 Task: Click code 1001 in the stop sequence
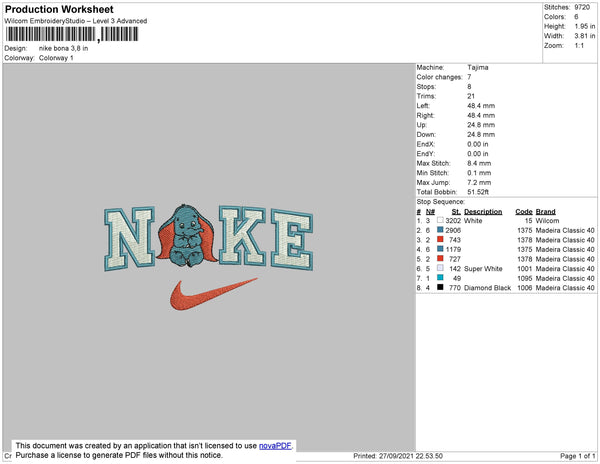(x=525, y=269)
